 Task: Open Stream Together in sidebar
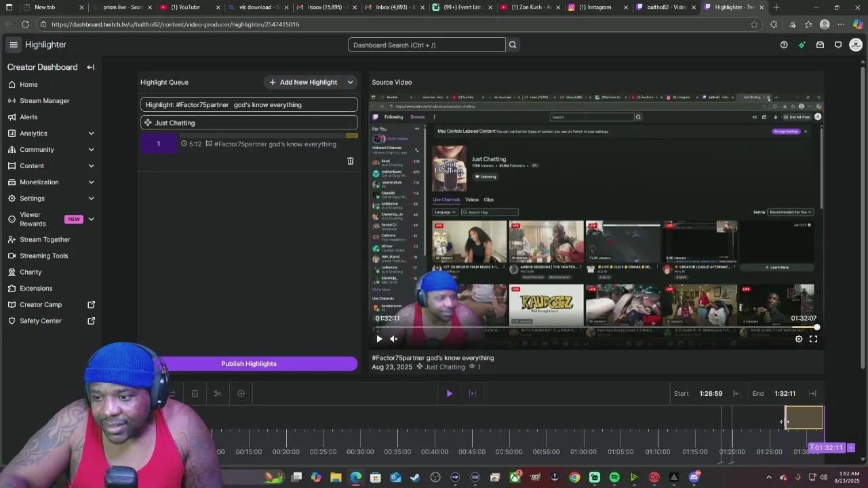pos(45,239)
